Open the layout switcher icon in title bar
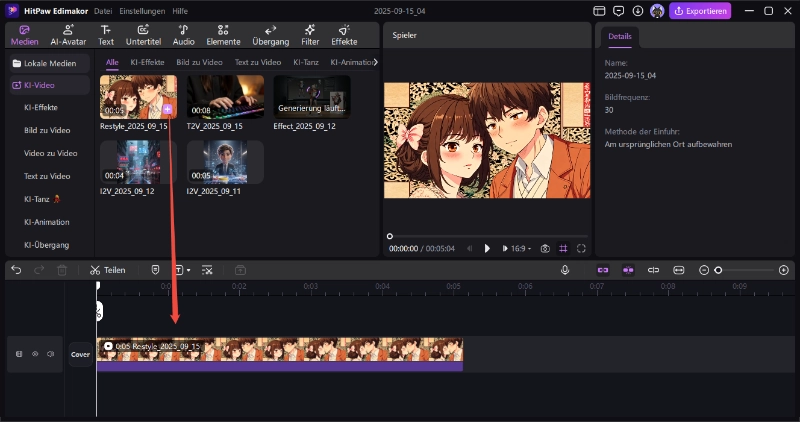The image size is (800, 422). tap(599, 11)
